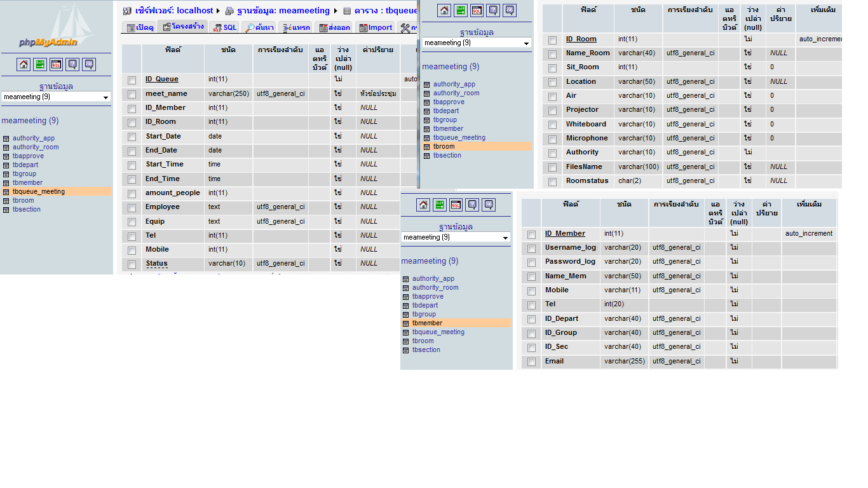Open SQL help bubble icon in tbroom sidebar
The height and width of the screenshot is (488, 868).
[510, 10]
